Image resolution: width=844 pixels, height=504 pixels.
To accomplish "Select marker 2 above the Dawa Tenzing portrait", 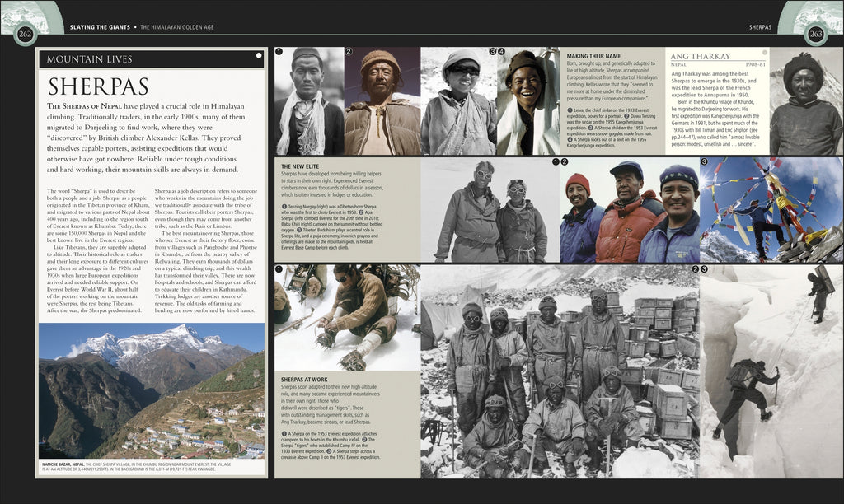I will pos(349,52).
